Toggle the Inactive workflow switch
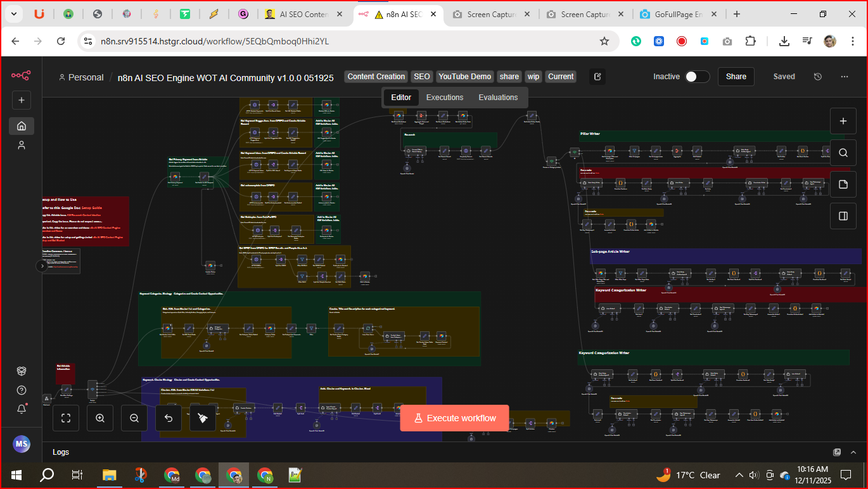868x489 pixels. [697, 77]
